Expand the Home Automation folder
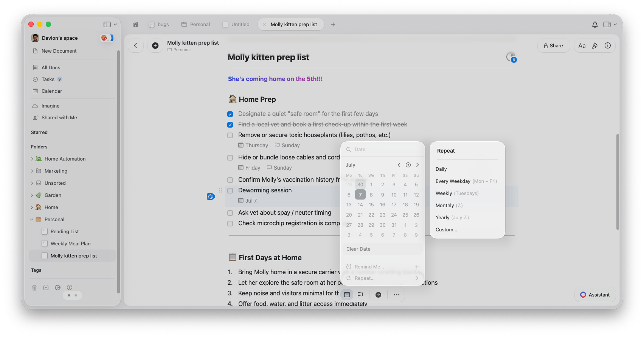Image resolution: width=644 pixels, height=337 pixels. [x=32, y=159]
